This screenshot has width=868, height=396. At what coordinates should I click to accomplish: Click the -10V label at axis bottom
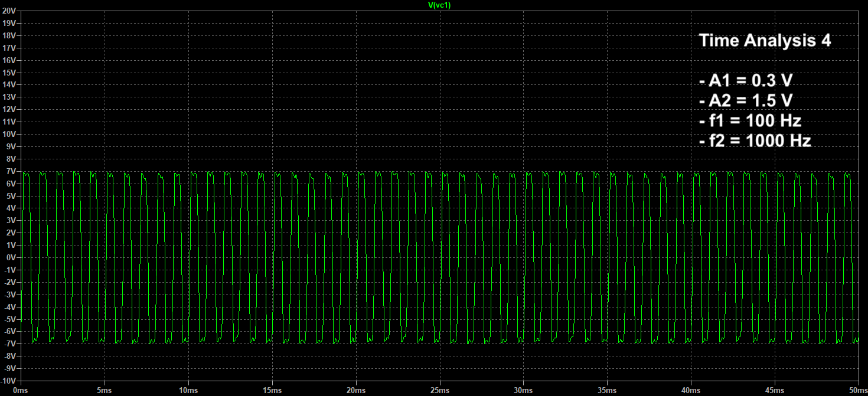point(9,380)
